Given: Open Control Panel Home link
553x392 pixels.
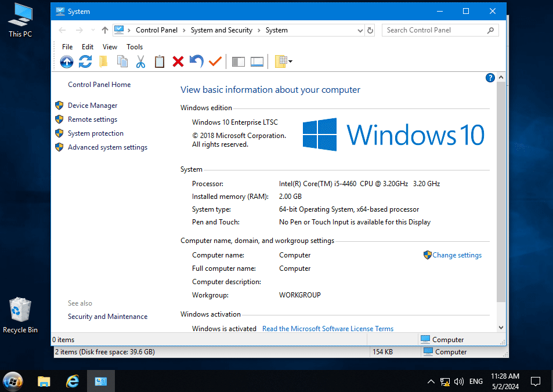Looking at the screenshot, I should 99,85.
